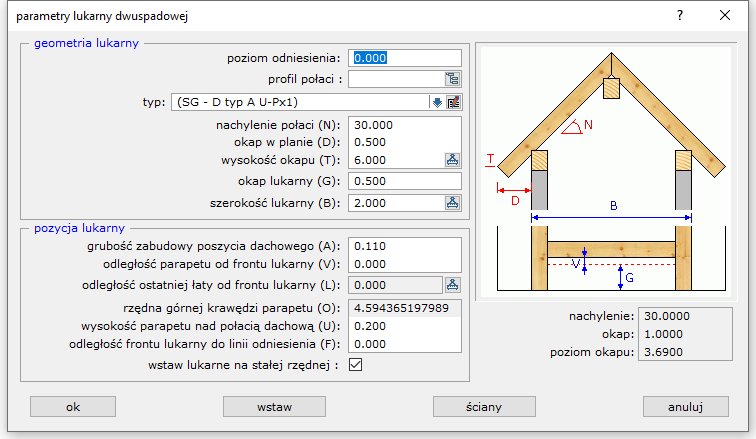Click measure icon beside odległość ostatniej łaty (L)
The width and height of the screenshot is (756, 439).
click(452, 286)
